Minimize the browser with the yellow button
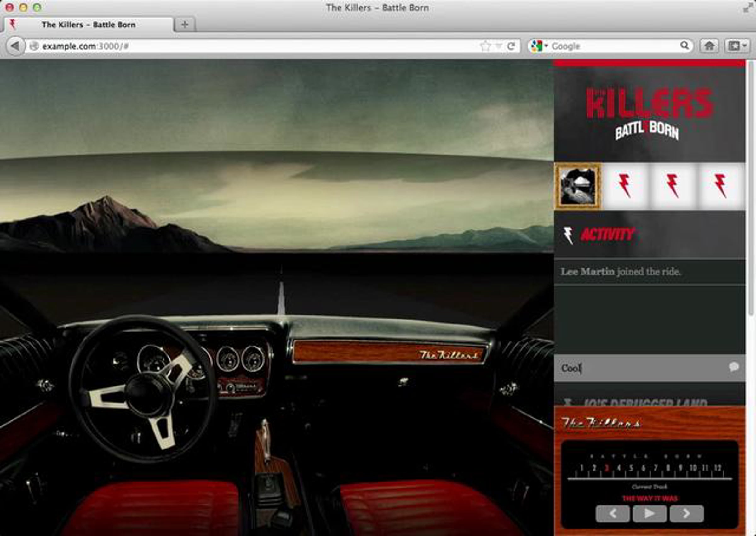This screenshot has width=756, height=536. pyautogui.click(x=23, y=7)
